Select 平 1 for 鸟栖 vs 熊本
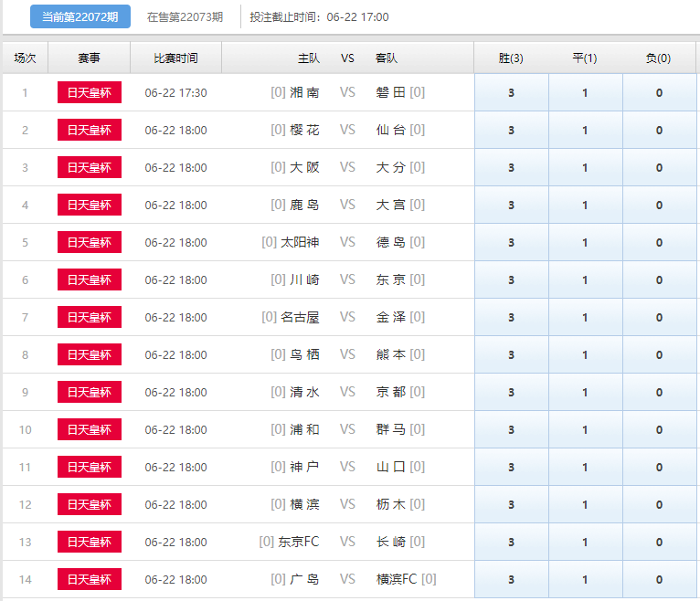This screenshot has height=601, width=700. (585, 355)
